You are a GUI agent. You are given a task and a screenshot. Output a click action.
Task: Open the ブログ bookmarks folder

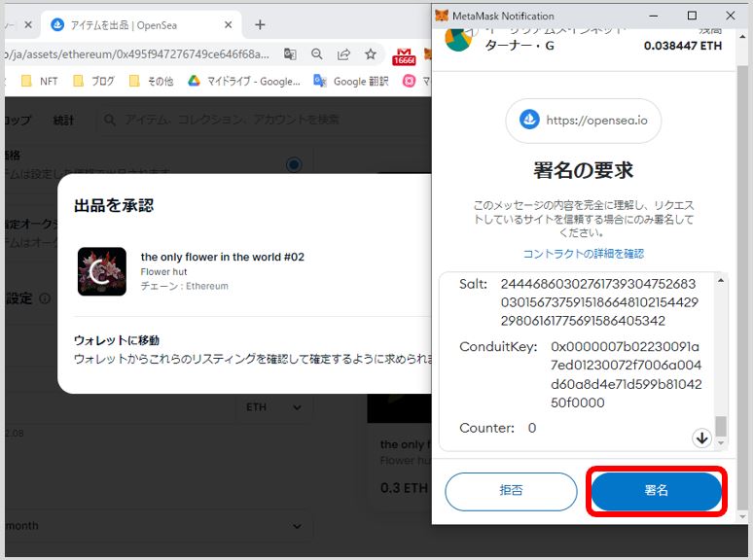coord(93,81)
